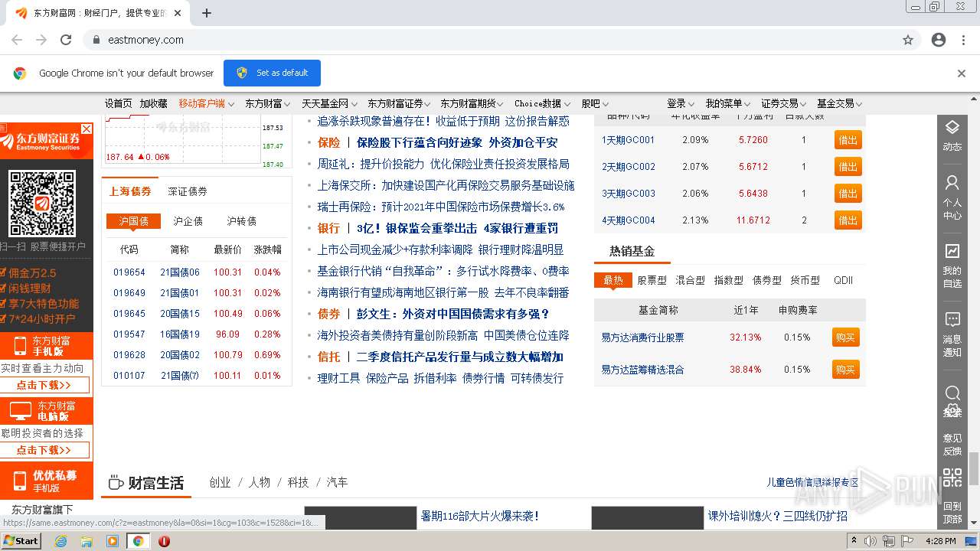The width and height of the screenshot is (980, 551).
Task: Click the site lock icon in address bar
Action: click(x=96, y=40)
